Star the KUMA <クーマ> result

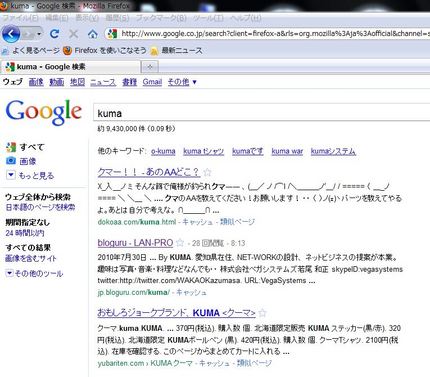262,313
